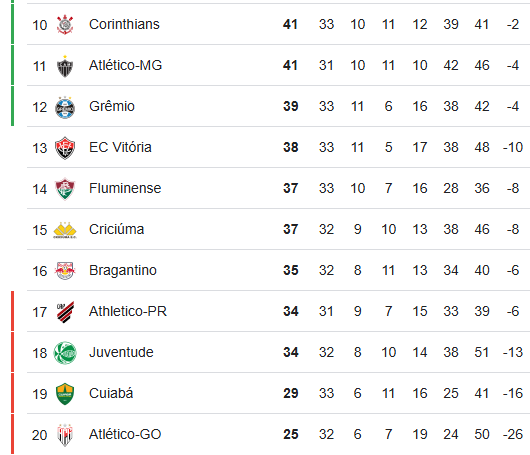Click the Cuiabá club crest
The width and height of the screenshot is (530, 455).
[x=65, y=394]
